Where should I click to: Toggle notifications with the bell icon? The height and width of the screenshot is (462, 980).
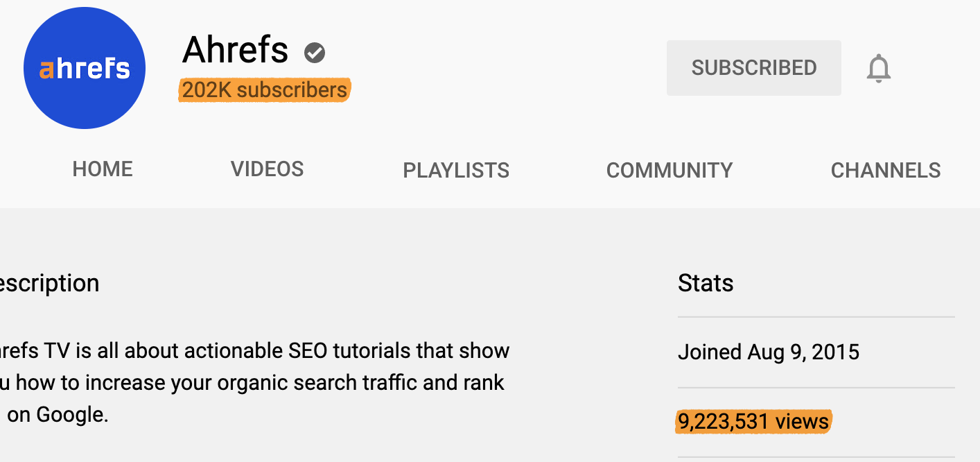878,67
